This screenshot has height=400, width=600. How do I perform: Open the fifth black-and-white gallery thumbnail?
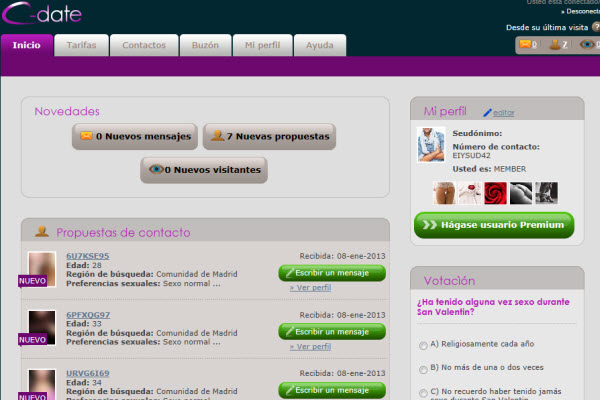[x=546, y=193]
